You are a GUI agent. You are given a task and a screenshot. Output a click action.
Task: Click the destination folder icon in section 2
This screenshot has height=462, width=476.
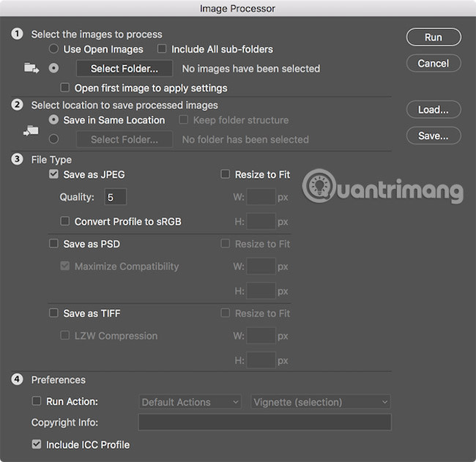click(x=31, y=130)
